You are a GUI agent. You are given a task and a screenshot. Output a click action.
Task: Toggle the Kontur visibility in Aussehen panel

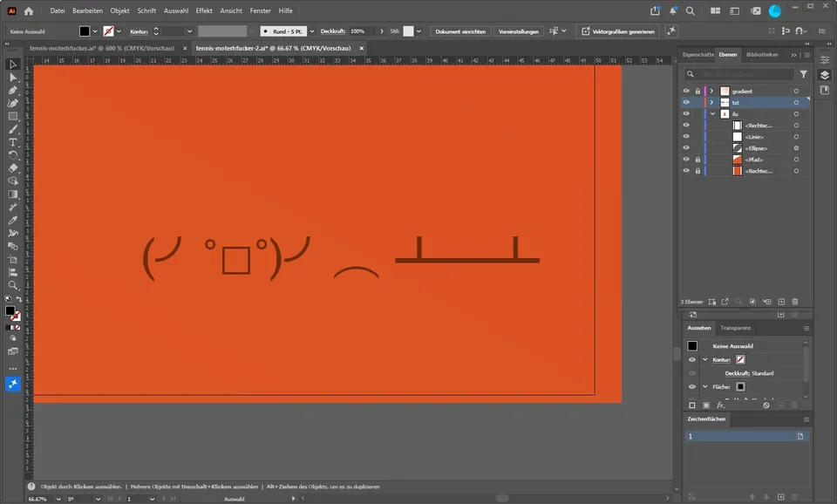[691, 360]
